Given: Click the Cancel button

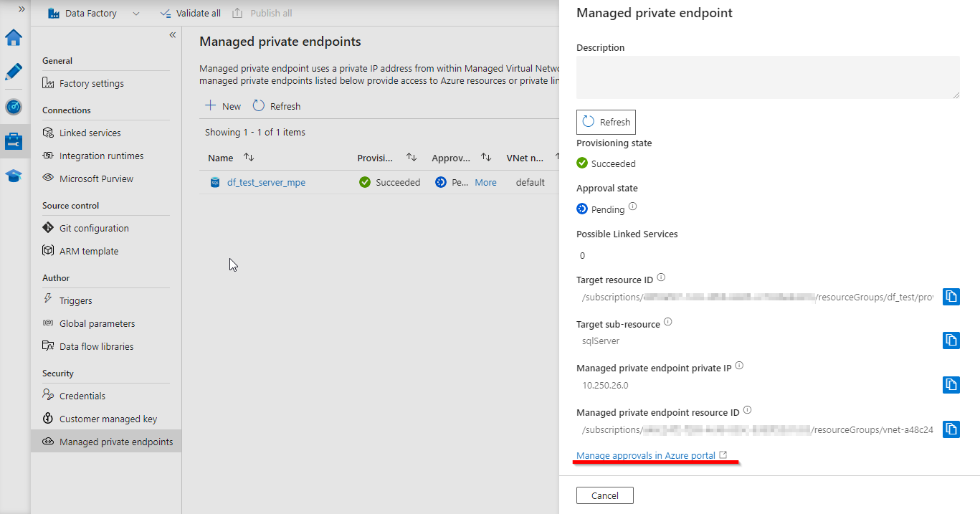Looking at the screenshot, I should point(605,495).
